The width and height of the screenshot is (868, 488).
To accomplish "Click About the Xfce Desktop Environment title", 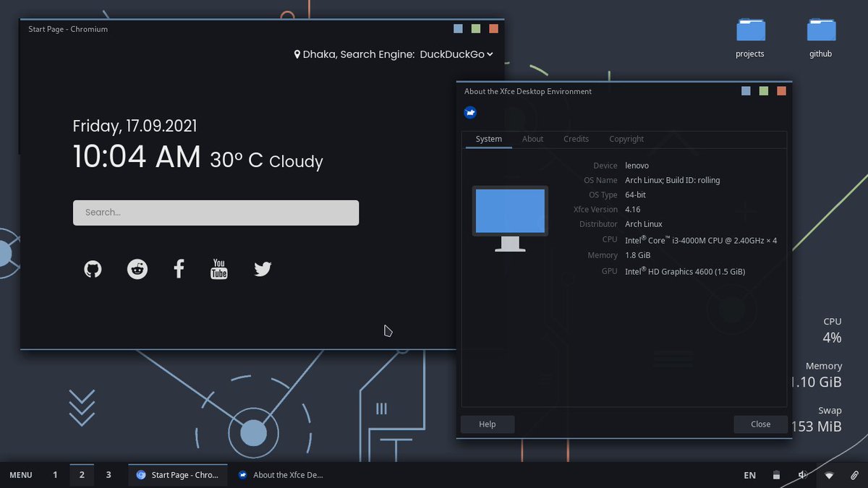I will [x=528, y=91].
